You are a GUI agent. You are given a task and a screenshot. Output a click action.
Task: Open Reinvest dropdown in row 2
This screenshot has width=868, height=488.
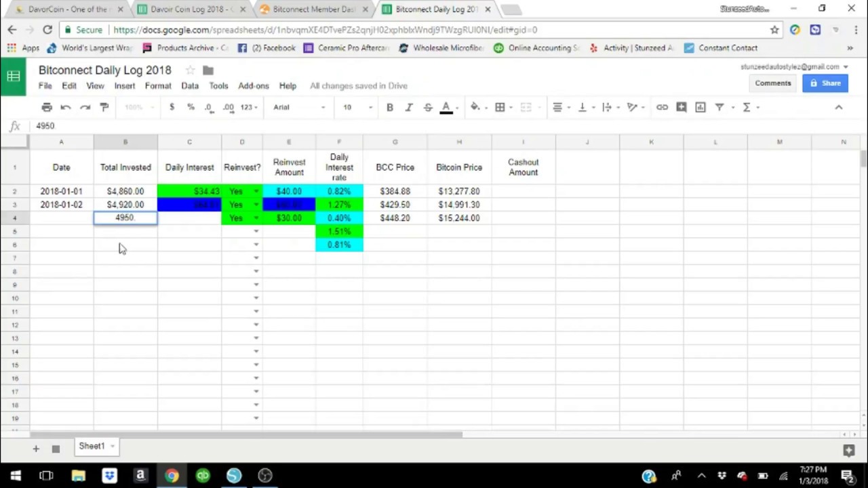click(x=256, y=192)
